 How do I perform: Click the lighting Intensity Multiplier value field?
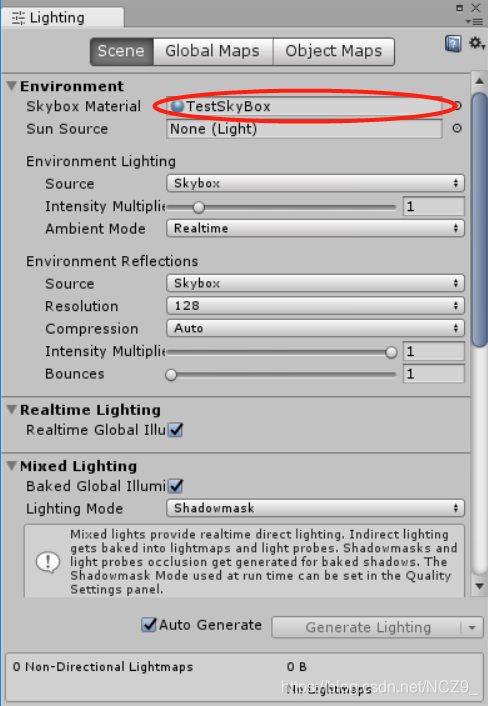click(433, 206)
